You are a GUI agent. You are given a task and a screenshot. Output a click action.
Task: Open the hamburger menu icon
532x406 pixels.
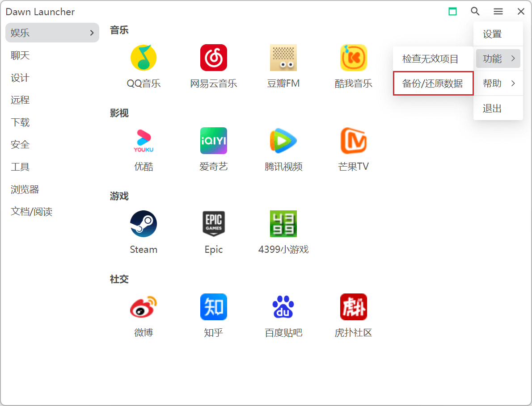pyautogui.click(x=498, y=12)
